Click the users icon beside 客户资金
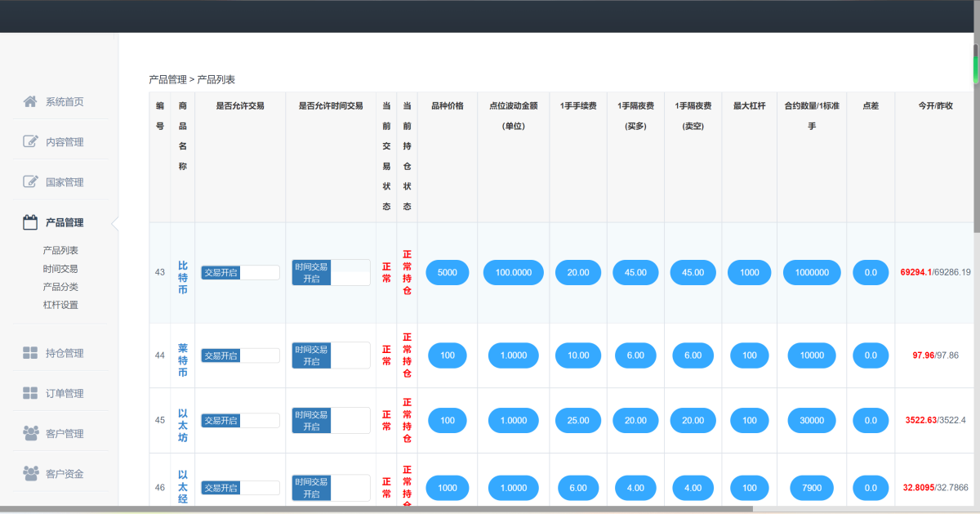The image size is (980, 514). tap(30, 473)
